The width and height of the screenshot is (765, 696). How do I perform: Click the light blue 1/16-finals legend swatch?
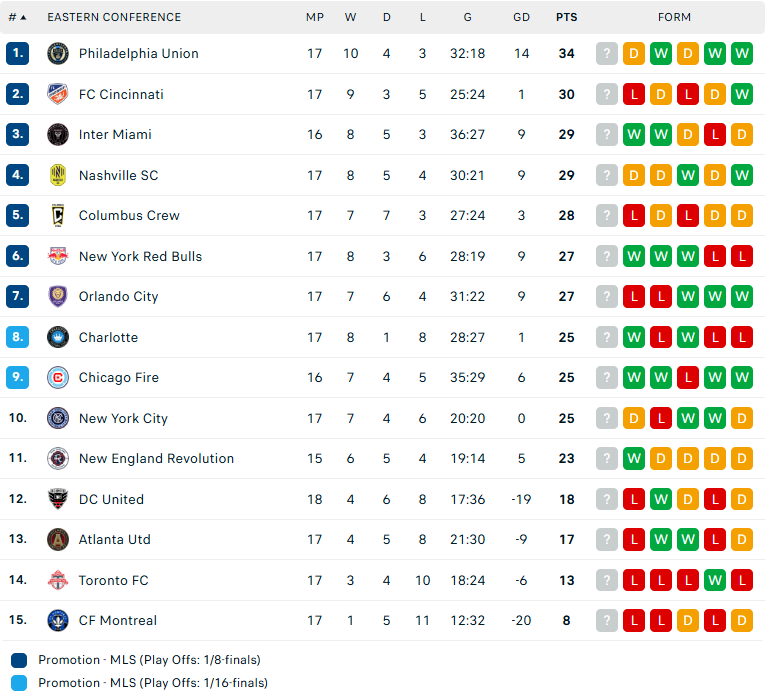point(19,683)
